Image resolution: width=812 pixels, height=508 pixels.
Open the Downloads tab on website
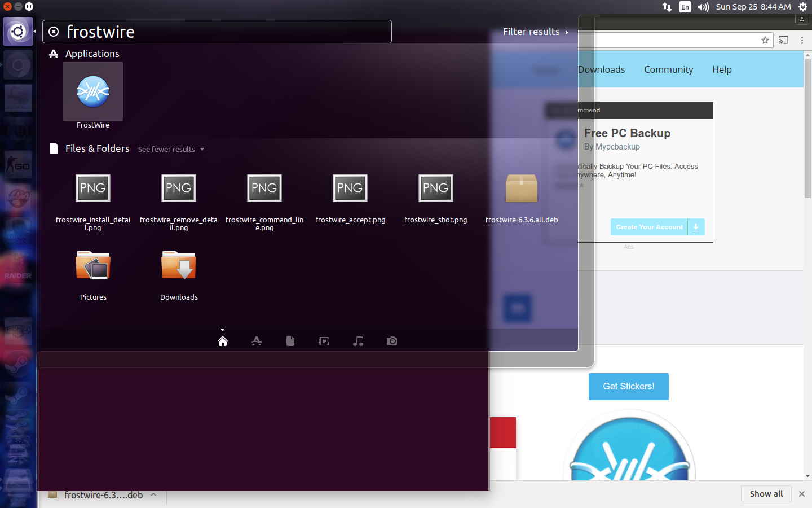click(x=601, y=69)
